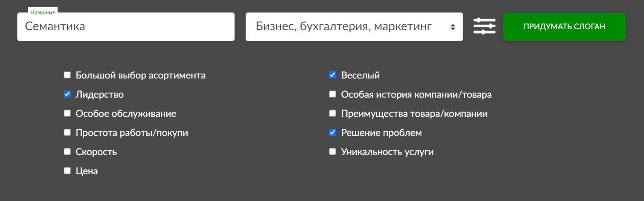Disable the Веселый checkbox
The image size is (644, 201).
333,75
